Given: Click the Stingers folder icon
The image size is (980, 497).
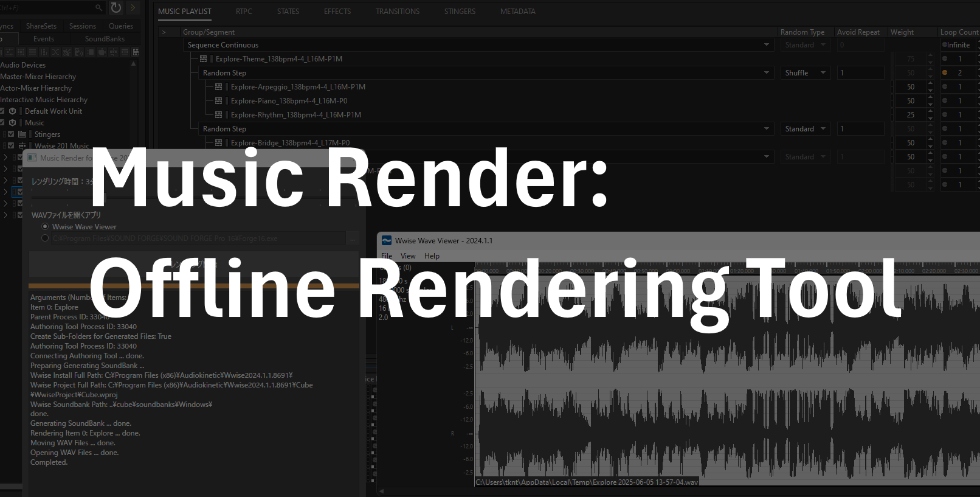Looking at the screenshot, I should pos(22,134).
